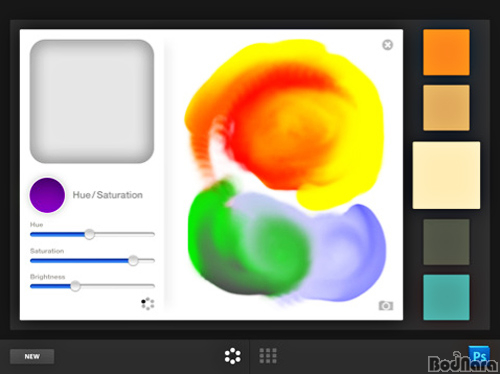Click the Brightness slider handle
This screenshot has width=500, height=374.
click(x=75, y=286)
